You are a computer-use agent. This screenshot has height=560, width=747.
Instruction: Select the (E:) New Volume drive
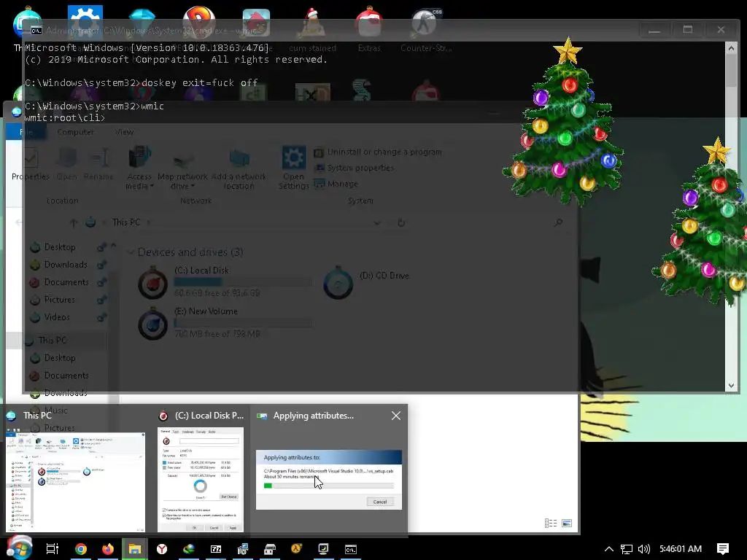coord(224,322)
